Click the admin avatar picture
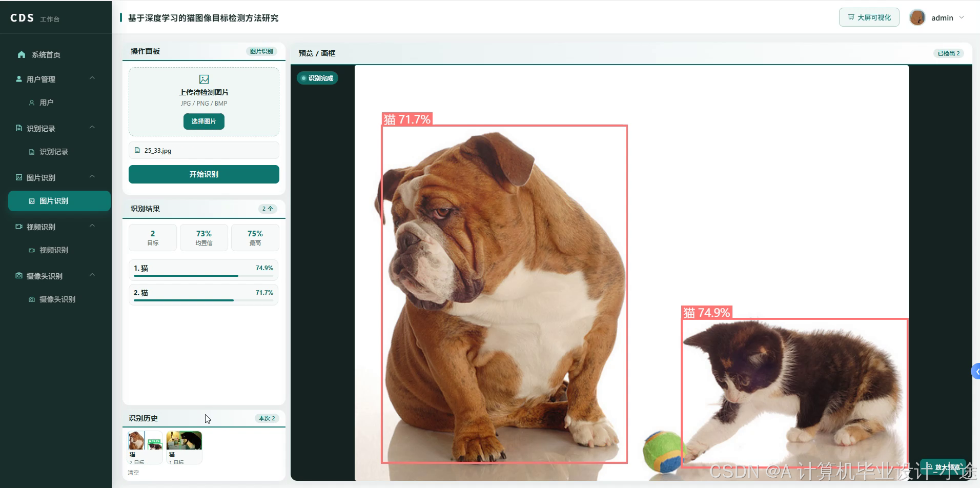 (917, 17)
